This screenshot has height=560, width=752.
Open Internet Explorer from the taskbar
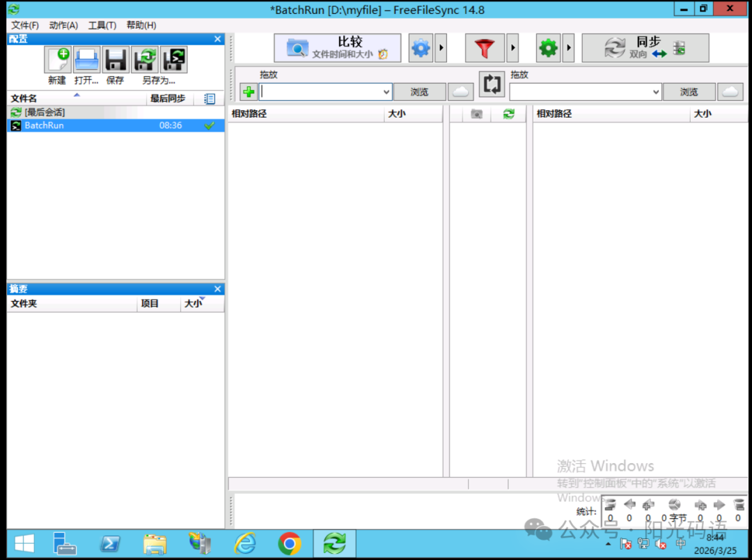[x=245, y=544]
